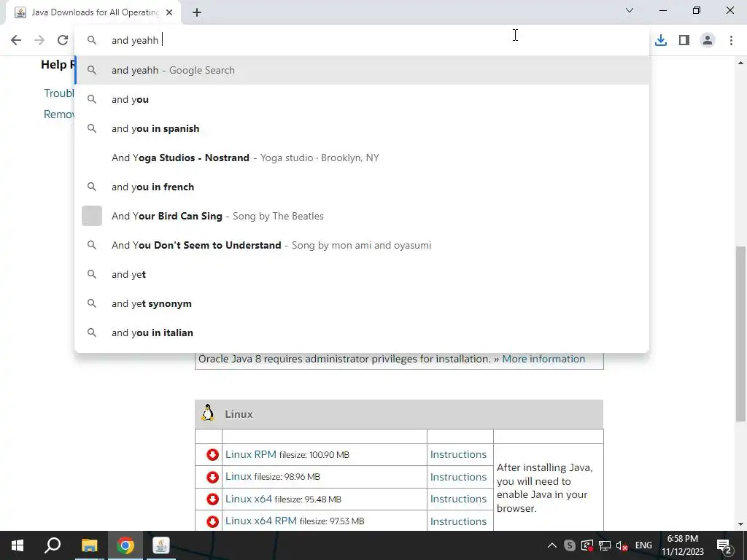The height and width of the screenshot is (560, 747).
Task: Click the muted volume tray icon
Action: (622, 545)
